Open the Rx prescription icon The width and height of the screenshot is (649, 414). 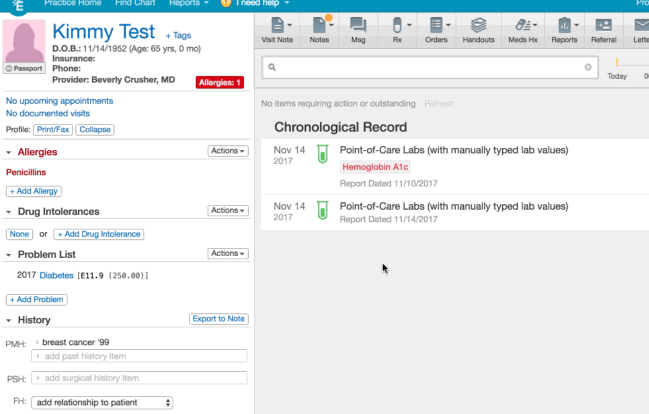397,30
